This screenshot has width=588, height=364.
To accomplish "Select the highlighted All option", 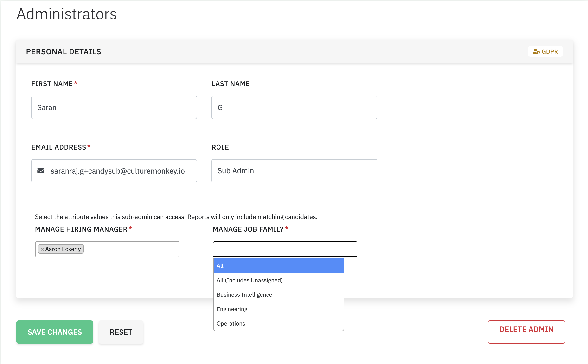I will pyautogui.click(x=278, y=266).
